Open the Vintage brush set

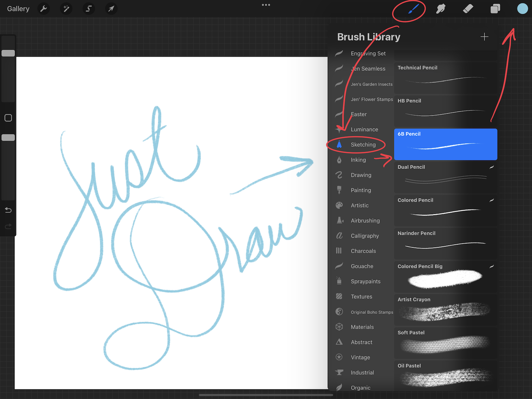click(x=361, y=357)
